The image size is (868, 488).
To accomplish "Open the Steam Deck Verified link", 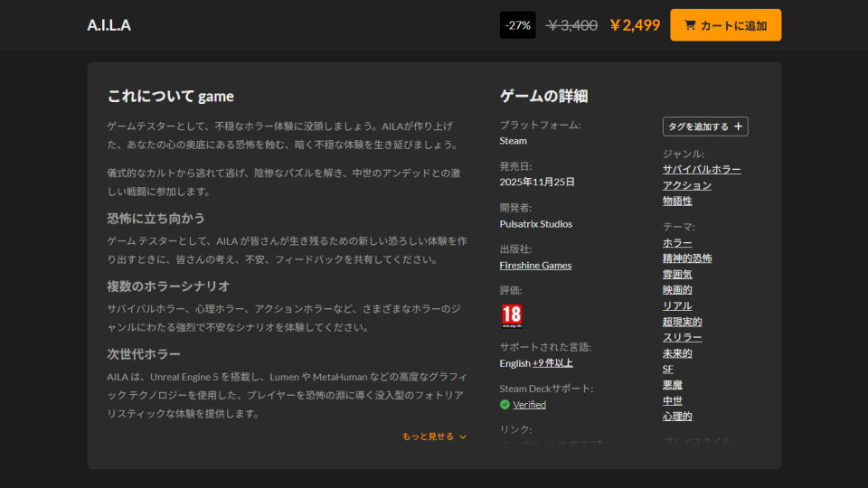I will click(529, 405).
